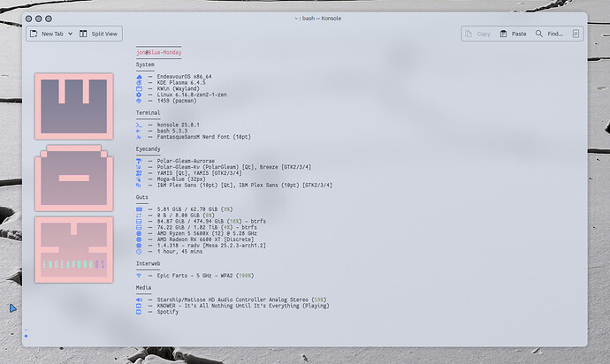Image resolution: width=610 pixels, height=364 pixels.
Task: Click the Copy toolbar button
Action: (x=477, y=34)
